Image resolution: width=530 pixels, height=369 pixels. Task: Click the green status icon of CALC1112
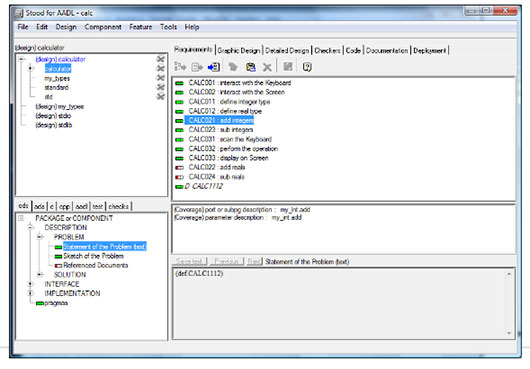[x=179, y=187]
